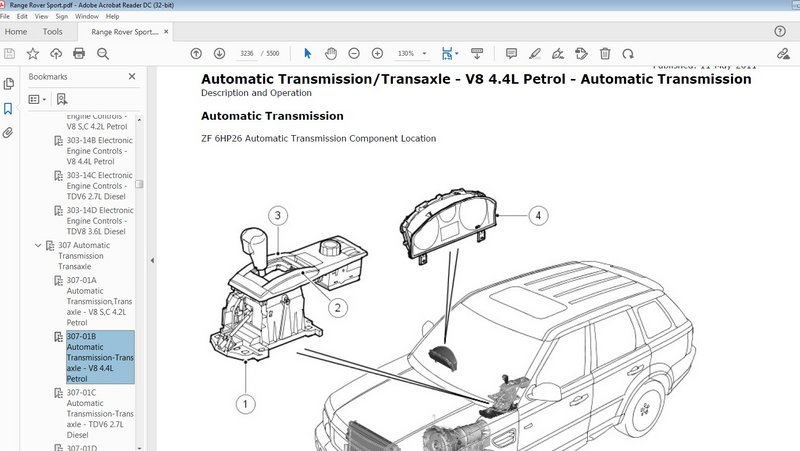Viewport: 800px width, 451px height.
Task: Open bookmark 303-14C Electronic Engine Controls TDV6 2.7L
Action: (x=99, y=186)
